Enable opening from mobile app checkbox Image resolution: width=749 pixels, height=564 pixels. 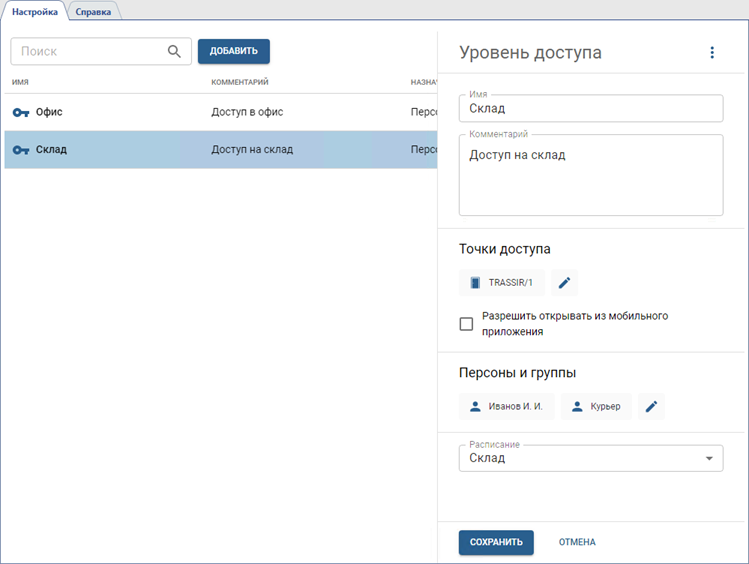point(466,324)
